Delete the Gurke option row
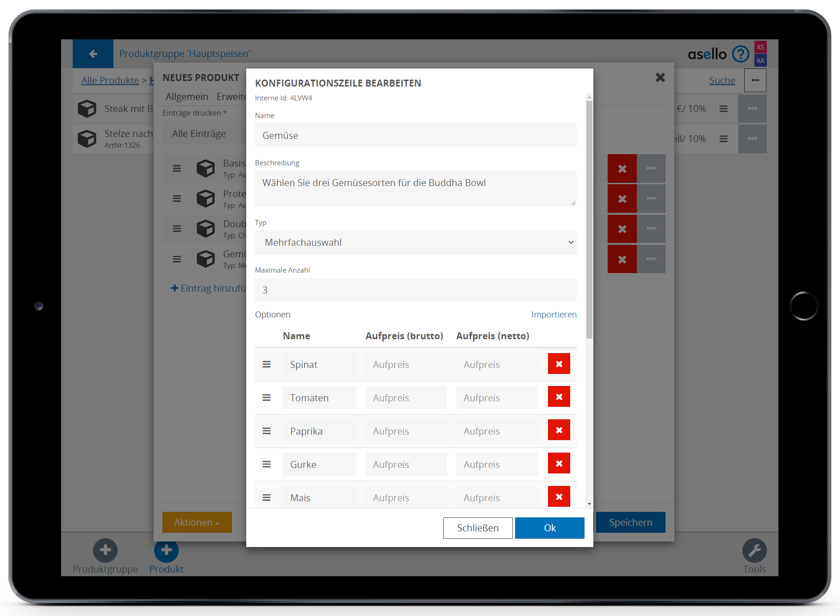This screenshot has height=616, width=840. click(559, 464)
